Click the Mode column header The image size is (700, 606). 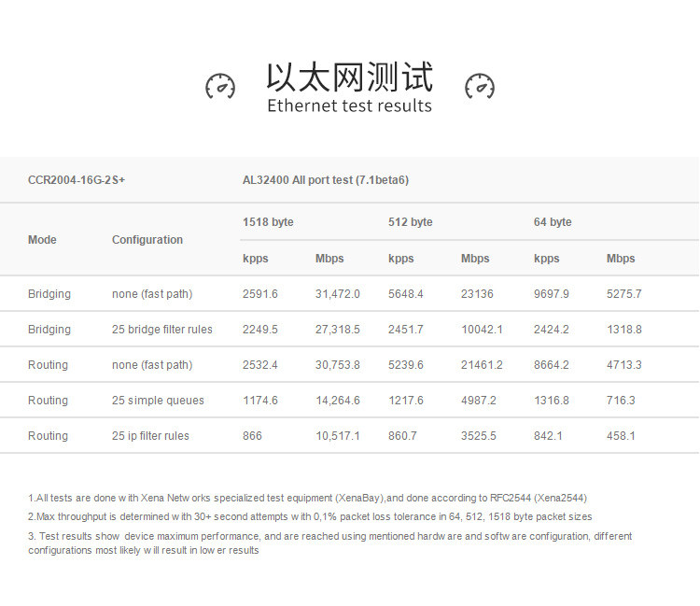pos(42,240)
